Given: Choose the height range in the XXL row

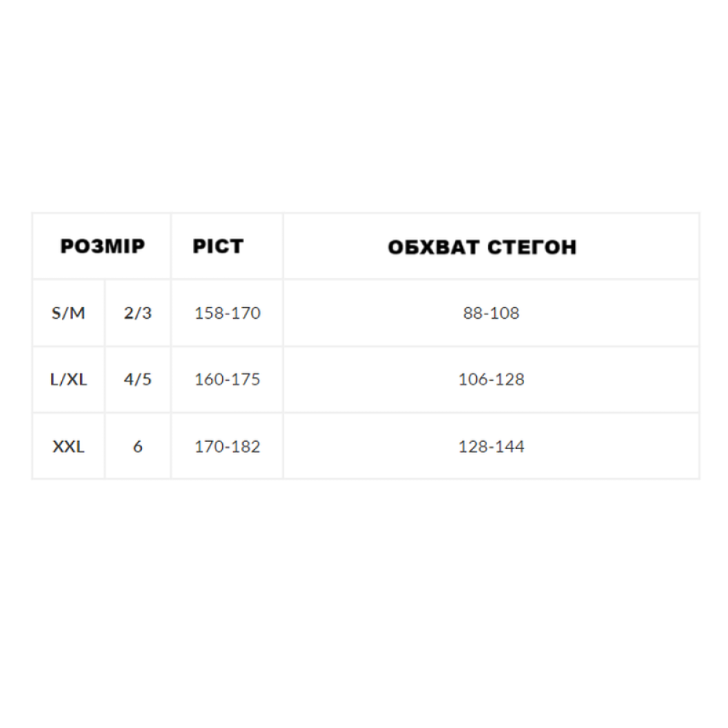Looking at the screenshot, I should click(227, 446).
